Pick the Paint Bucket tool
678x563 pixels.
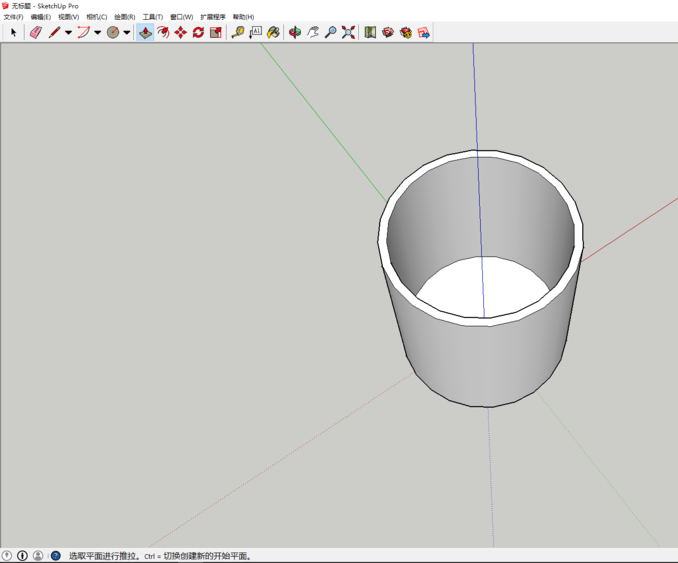[273, 32]
